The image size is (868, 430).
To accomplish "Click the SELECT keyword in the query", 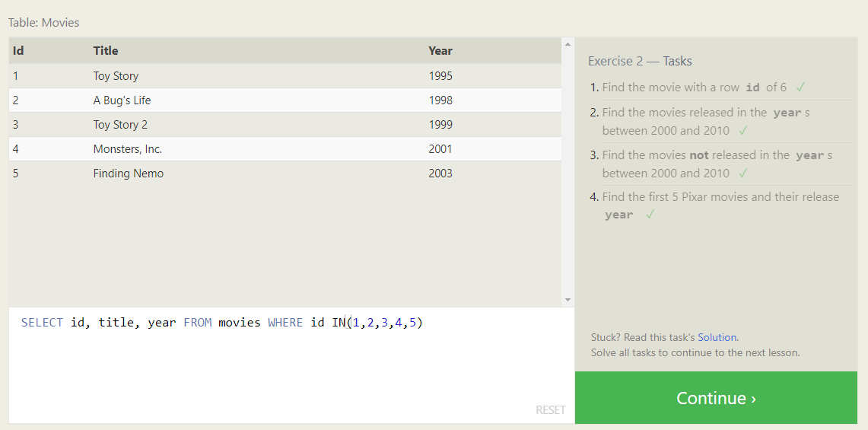I will [x=42, y=323].
